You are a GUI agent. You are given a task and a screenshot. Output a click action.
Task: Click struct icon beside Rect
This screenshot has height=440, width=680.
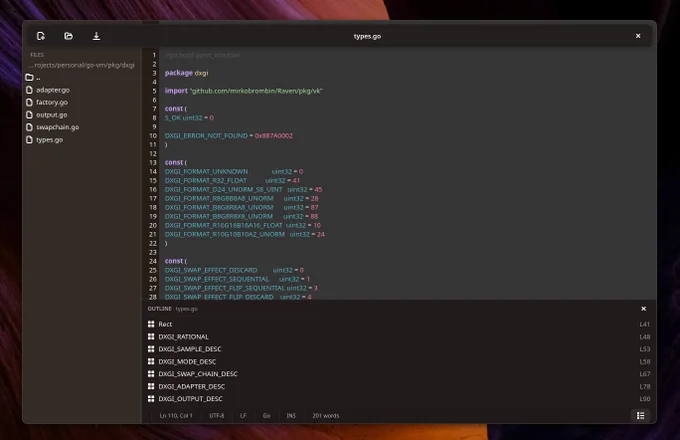[x=151, y=324]
